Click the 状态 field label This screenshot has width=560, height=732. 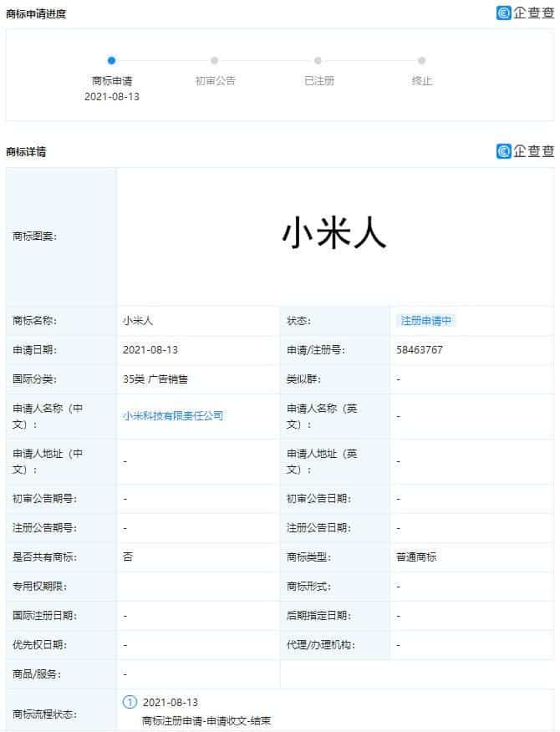coord(298,321)
